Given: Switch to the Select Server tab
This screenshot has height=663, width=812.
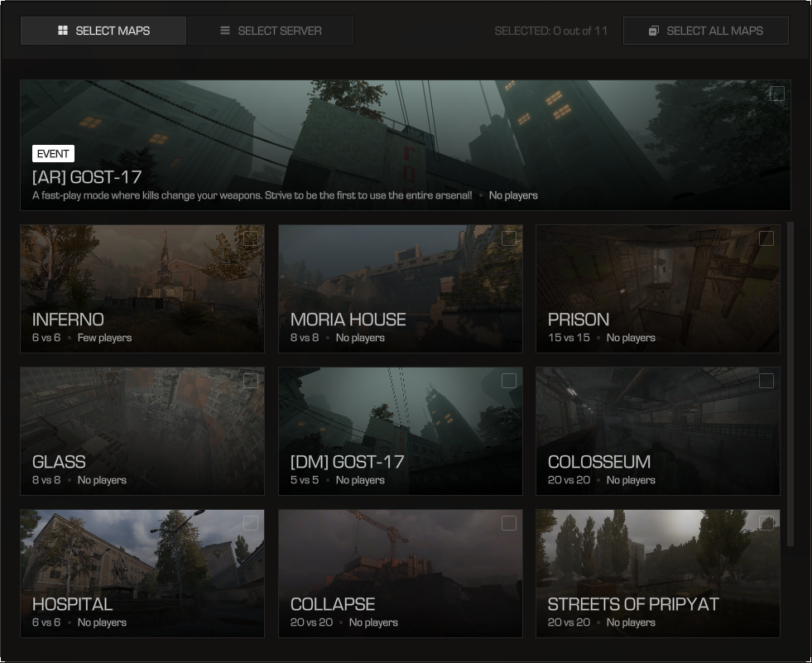Looking at the screenshot, I should [271, 31].
